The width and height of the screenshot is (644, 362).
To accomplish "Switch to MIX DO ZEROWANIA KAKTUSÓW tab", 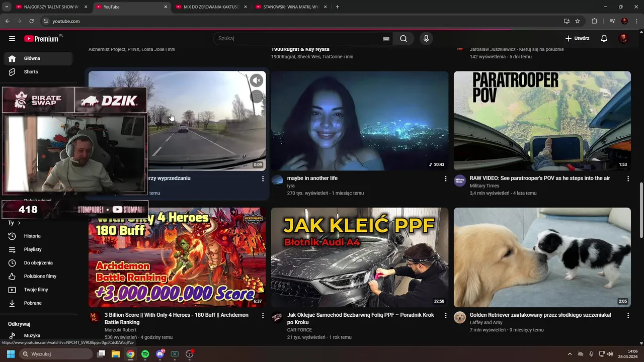I will 211,7.
